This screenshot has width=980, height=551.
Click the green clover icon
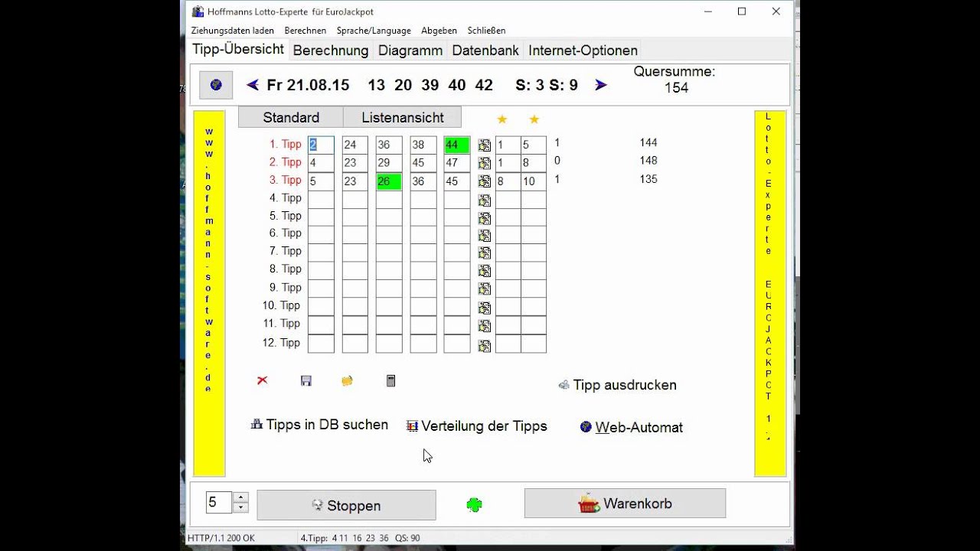click(x=474, y=505)
